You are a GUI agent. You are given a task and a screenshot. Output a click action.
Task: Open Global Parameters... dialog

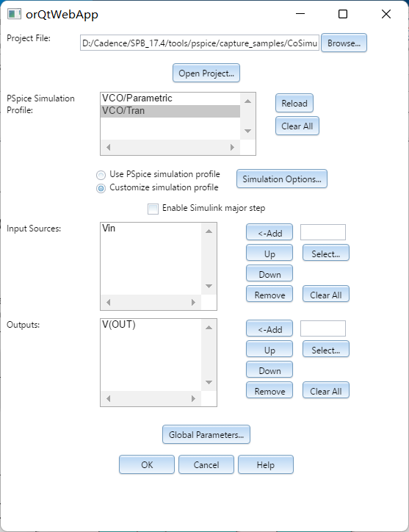point(206,434)
